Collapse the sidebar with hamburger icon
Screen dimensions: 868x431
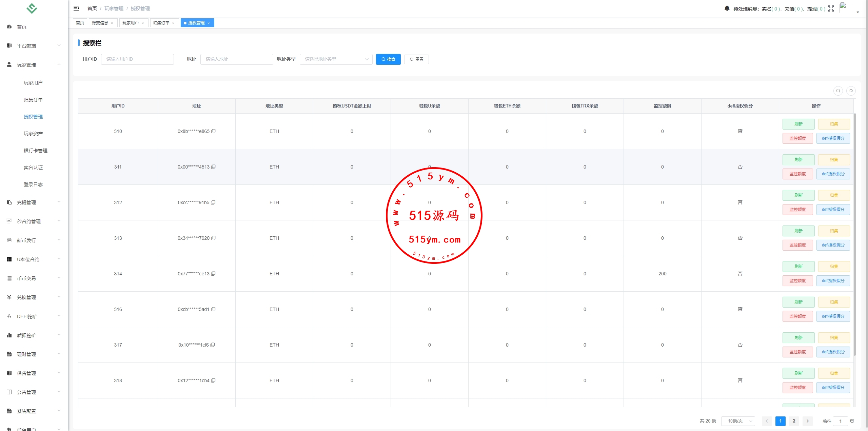[76, 8]
